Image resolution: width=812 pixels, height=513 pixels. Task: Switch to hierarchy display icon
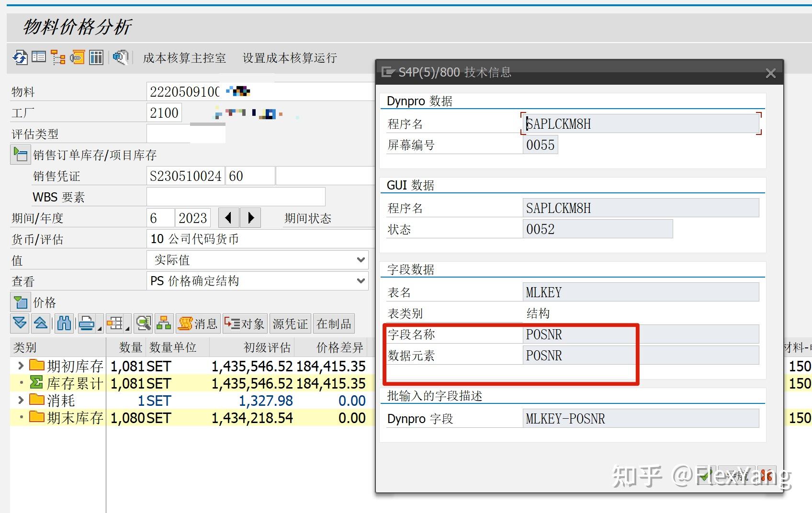click(x=58, y=57)
